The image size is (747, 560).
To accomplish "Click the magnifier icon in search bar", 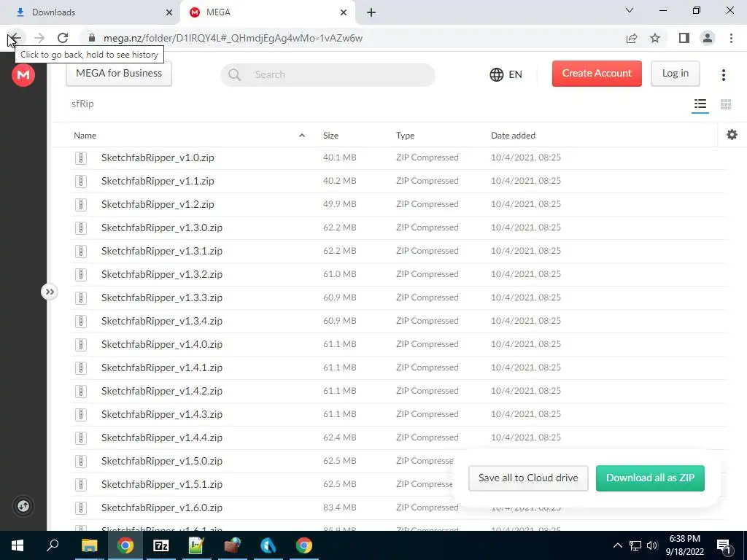I will pyautogui.click(x=234, y=75).
